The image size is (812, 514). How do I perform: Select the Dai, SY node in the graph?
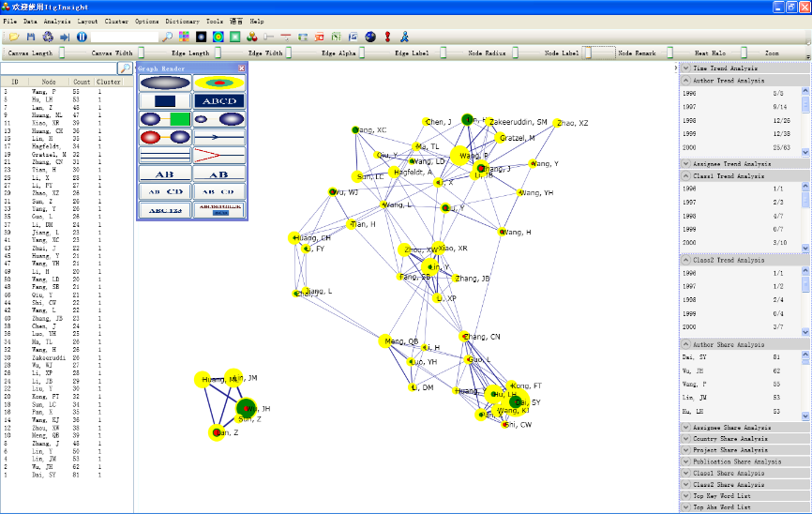516,401
